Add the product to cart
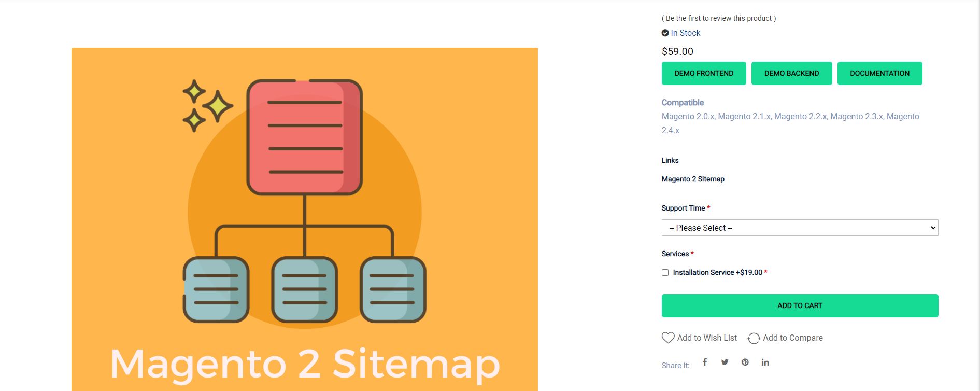This screenshot has width=980, height=391. point(800,305)
